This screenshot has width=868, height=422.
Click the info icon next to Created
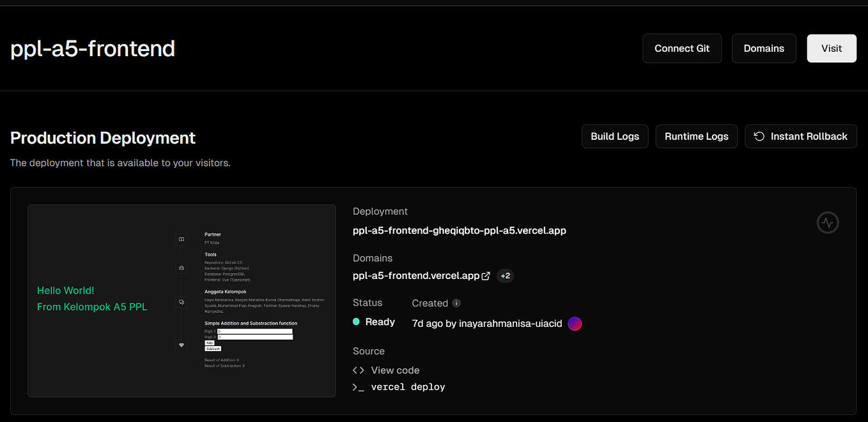pyautogui.click(x=457, y=303)
